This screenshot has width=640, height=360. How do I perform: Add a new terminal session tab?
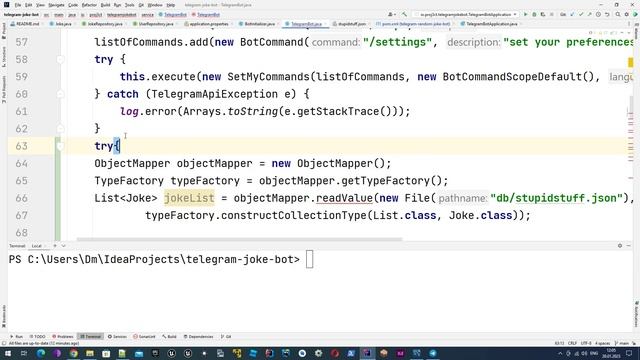pyautogui.click(x=55, y=246)
